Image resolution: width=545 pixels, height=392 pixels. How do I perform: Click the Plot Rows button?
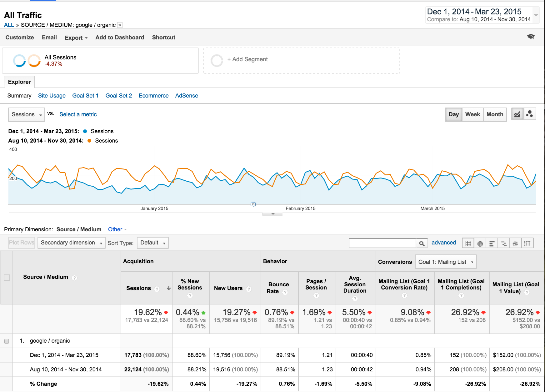22,243
